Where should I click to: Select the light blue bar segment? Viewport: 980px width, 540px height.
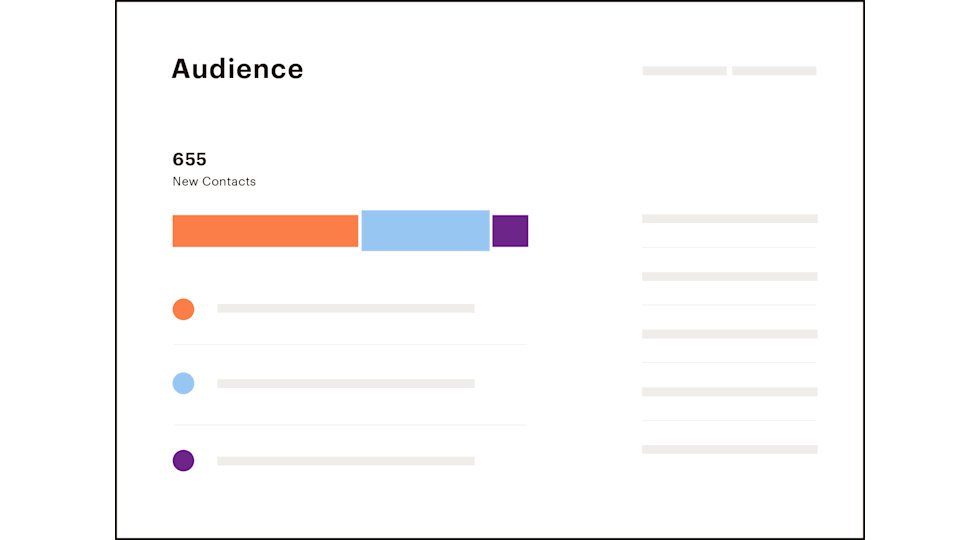pos(425,231)
